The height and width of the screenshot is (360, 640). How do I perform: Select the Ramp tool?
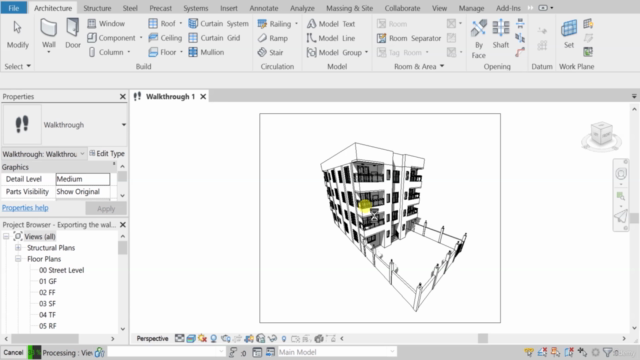273,38
